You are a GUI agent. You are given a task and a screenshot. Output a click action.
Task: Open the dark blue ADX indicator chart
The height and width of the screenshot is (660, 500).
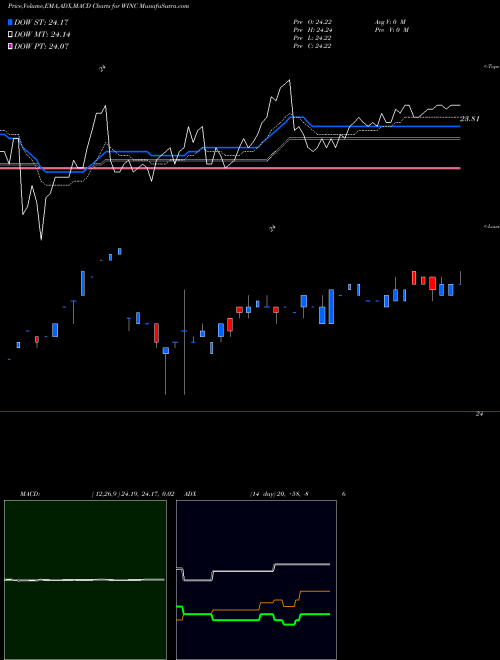256,580
